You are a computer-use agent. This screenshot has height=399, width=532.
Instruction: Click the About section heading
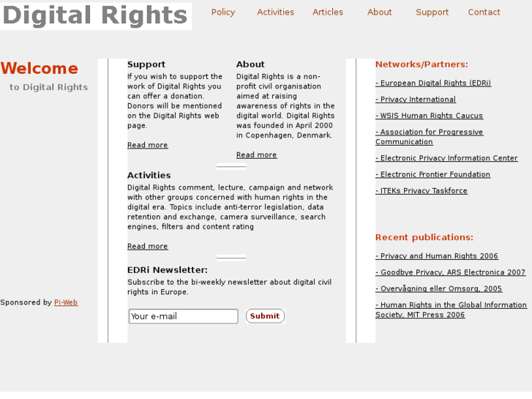click(250, 64)
